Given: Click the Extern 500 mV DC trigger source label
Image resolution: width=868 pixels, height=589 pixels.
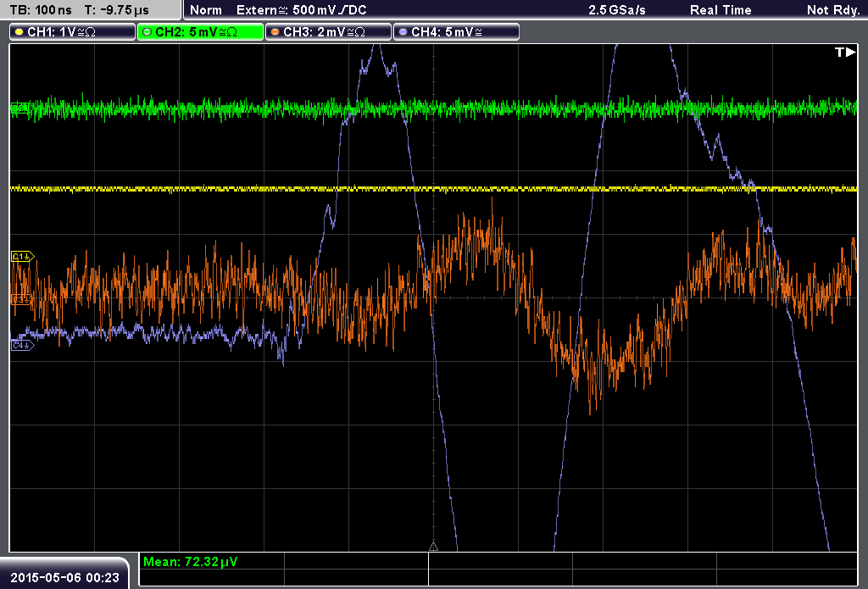Looking at the screenshot, I should tap(301, 10).
